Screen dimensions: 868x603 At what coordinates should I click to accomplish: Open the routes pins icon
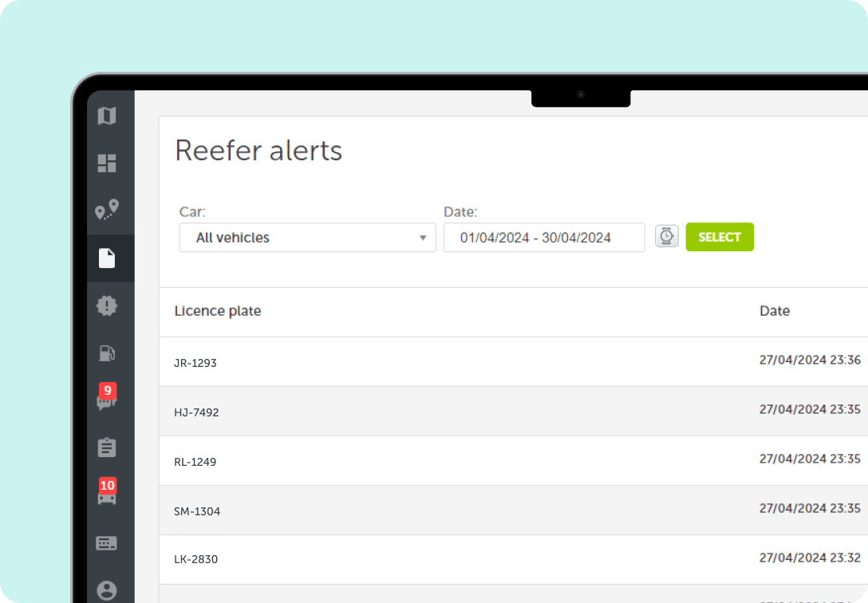coord(107,210)
